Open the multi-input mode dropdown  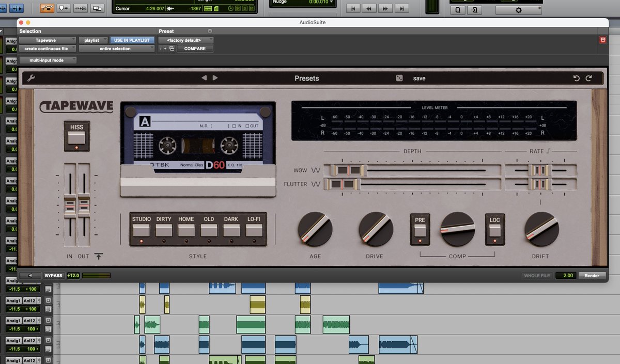point(49,60)
